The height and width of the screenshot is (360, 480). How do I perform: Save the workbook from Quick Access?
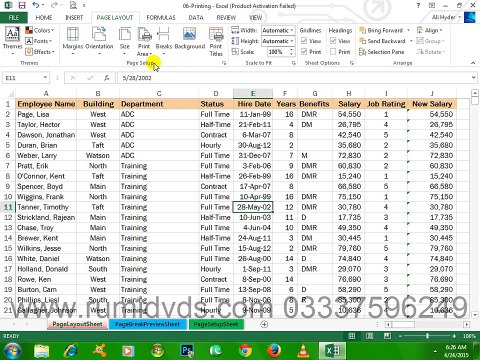pyautogui.click(x=22, y=5)
